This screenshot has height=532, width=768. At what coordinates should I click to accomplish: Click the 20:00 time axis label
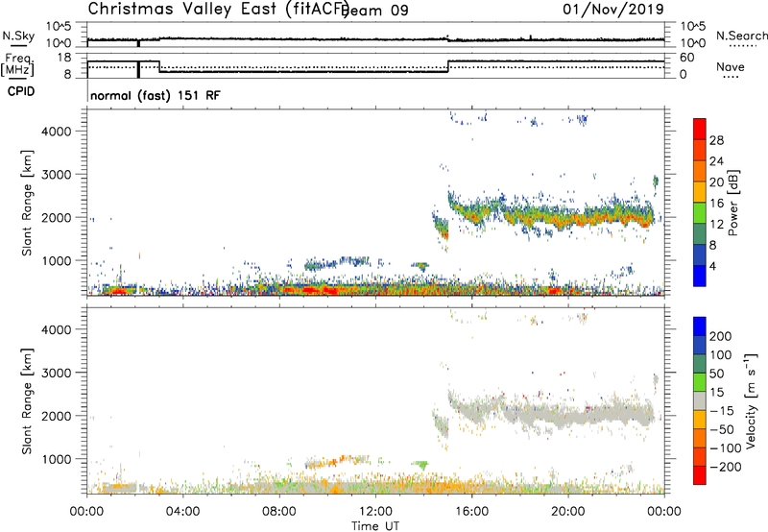(x=568, y=512)
